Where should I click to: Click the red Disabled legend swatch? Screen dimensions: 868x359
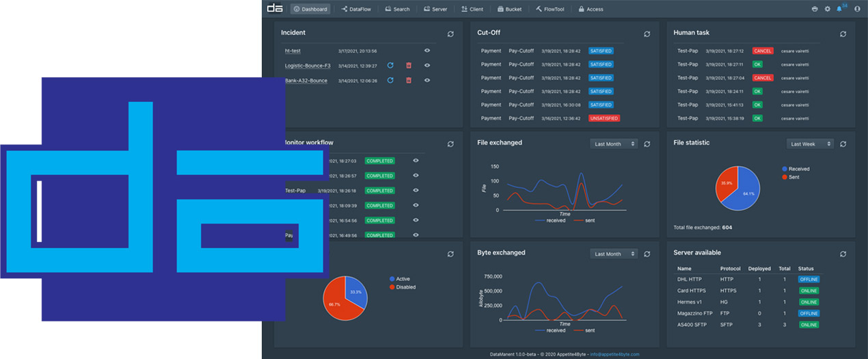[x=392, y=287]
